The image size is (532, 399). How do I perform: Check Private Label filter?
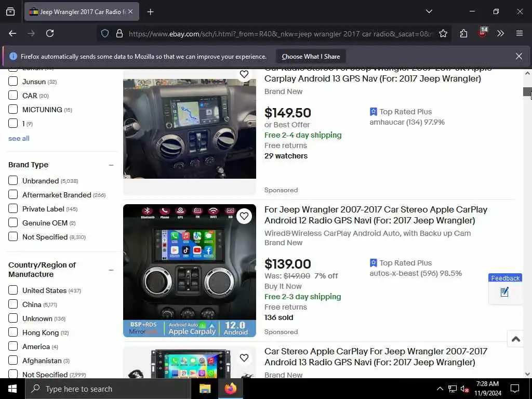[13, 209]
